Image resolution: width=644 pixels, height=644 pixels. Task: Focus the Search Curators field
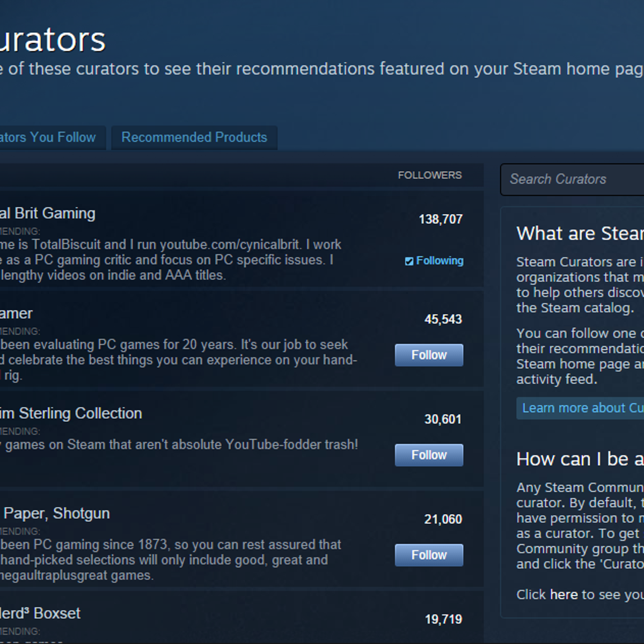(572, 179)
